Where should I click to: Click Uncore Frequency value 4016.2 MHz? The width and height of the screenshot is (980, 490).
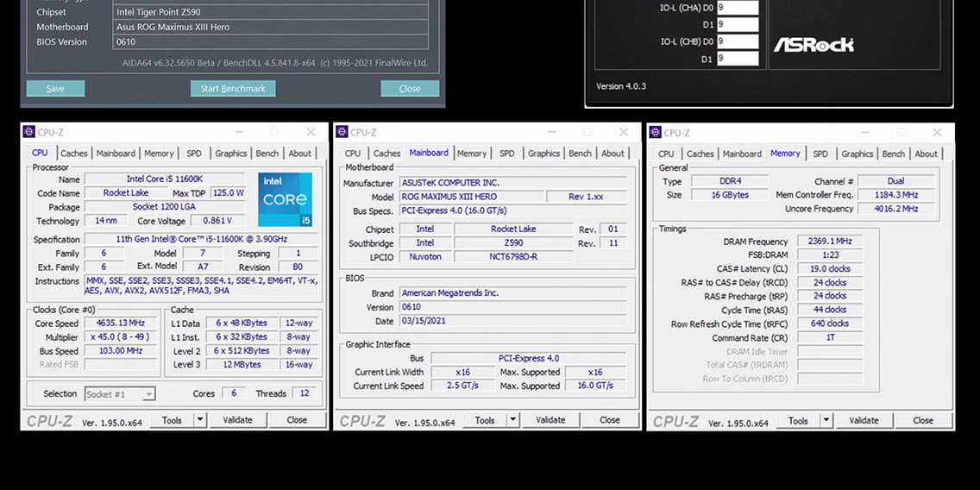896,209
